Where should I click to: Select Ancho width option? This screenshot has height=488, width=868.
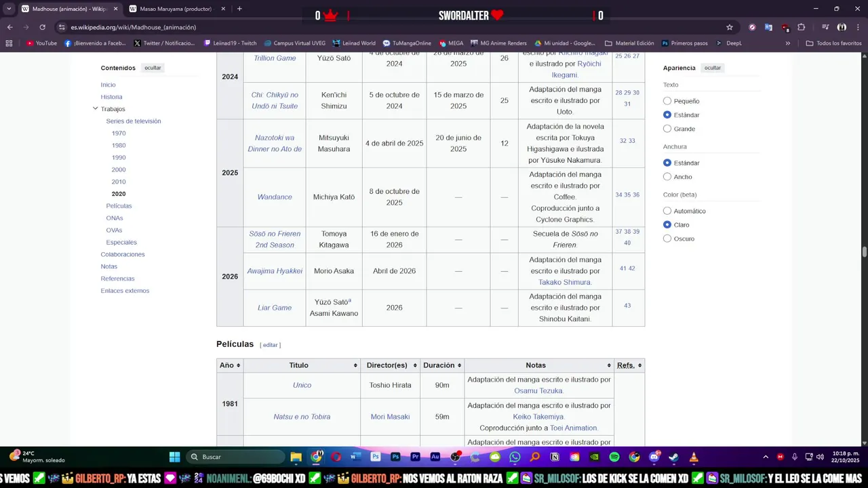pos(667,177)
